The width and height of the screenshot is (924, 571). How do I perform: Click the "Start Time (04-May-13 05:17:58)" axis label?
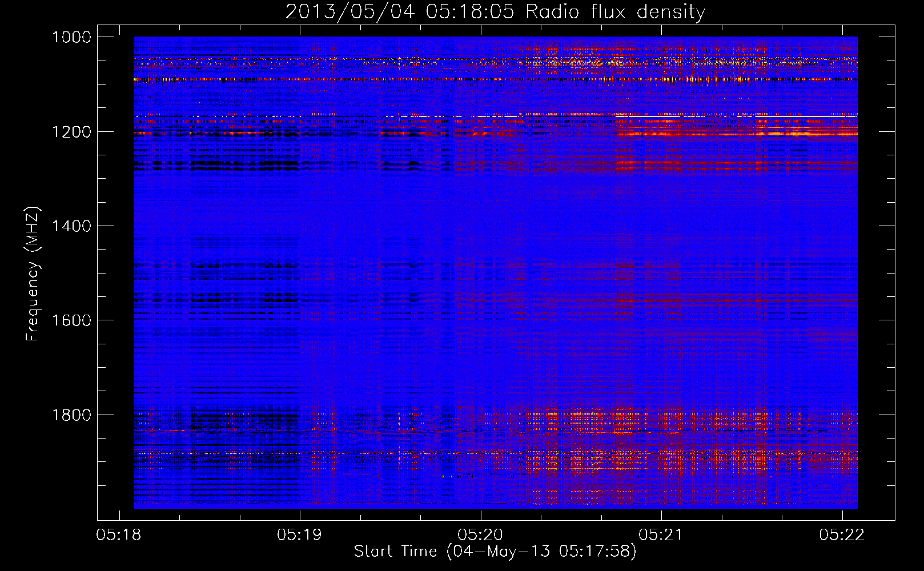495,552
